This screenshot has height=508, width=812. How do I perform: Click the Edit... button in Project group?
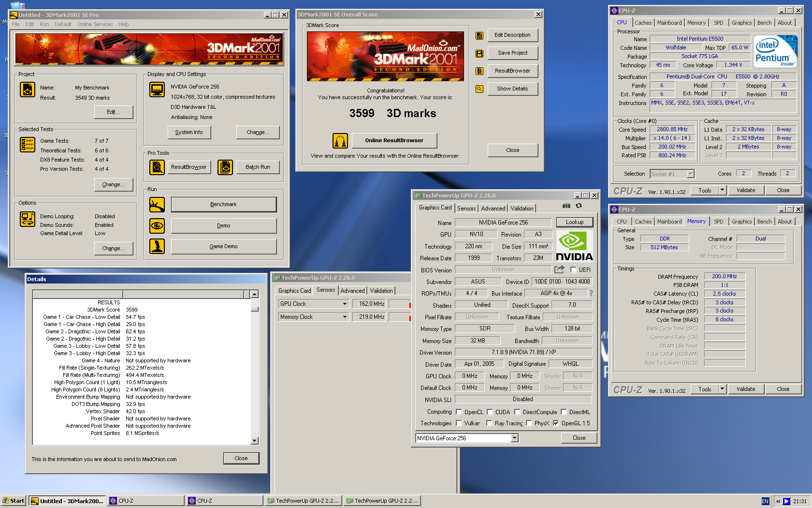(x=114, y=112)
